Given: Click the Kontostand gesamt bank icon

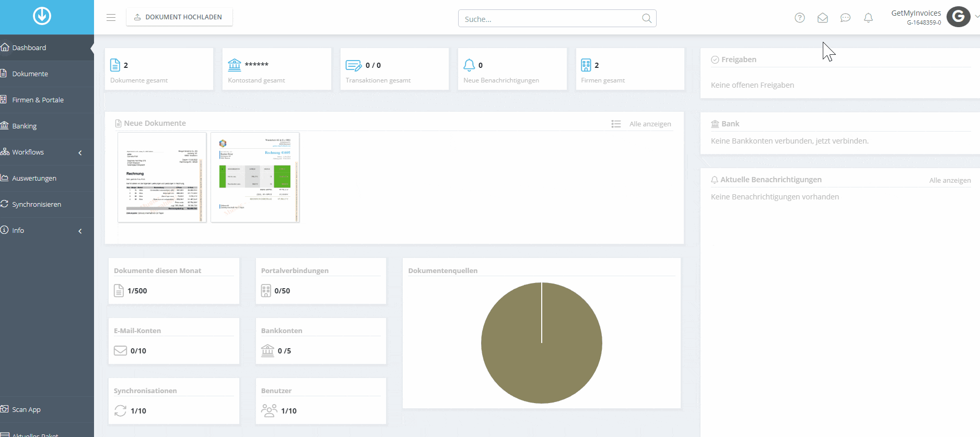Looking at the screenshot, I should click(235, 65).
